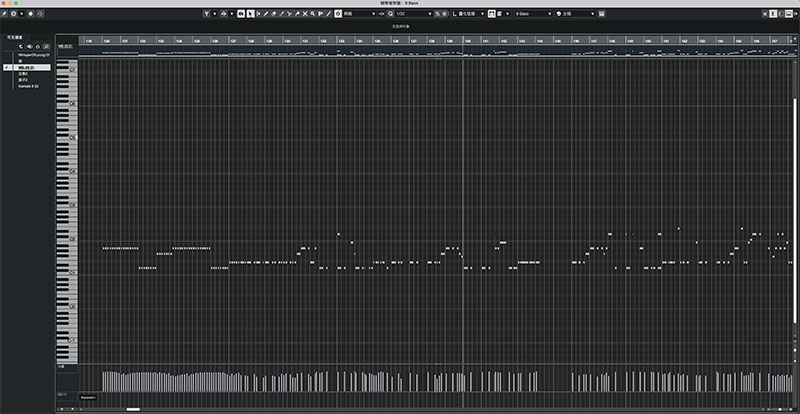The width and height of the screenshot is (800, 414).
Task: Click the toolbar setup icon at far left
Action: (4, 14)
